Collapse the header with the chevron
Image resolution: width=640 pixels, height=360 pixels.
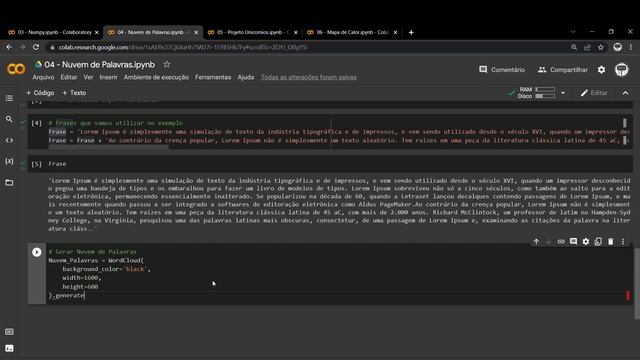pyautogui.click(x=625, y=93)
